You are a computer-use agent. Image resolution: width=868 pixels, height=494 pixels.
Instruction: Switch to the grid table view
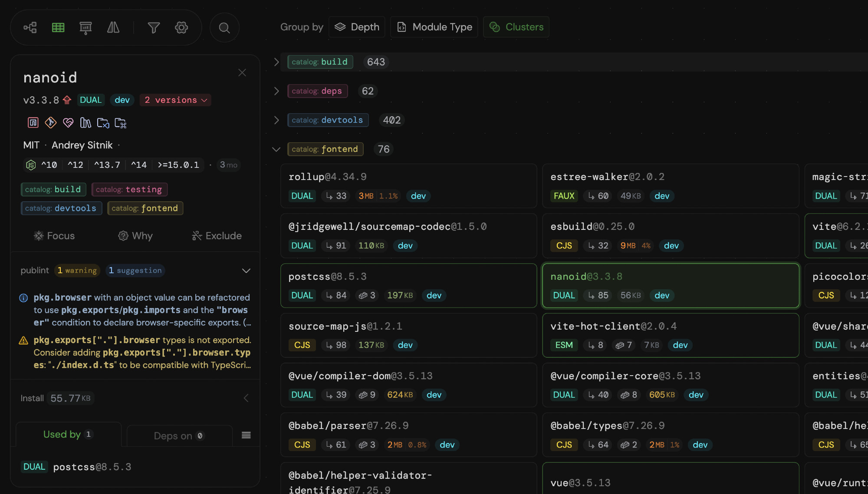click(58, 28)
